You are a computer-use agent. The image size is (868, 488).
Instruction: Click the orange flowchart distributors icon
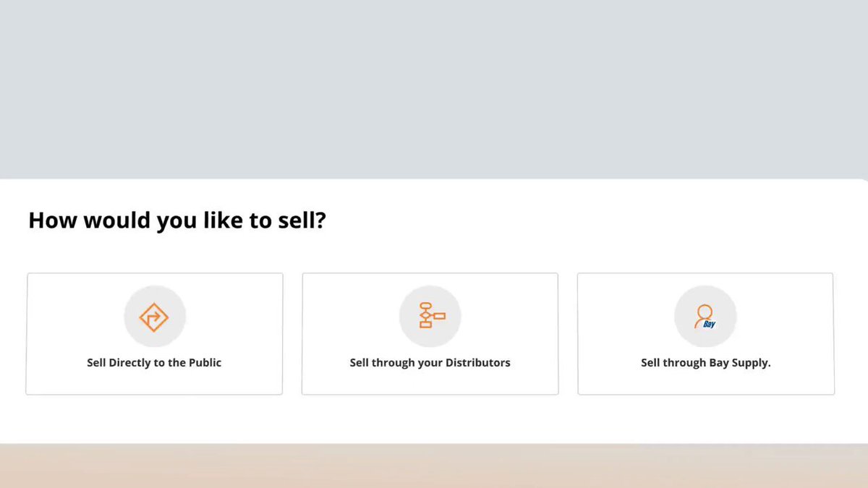pyautogui.click(x=431, y=316)
